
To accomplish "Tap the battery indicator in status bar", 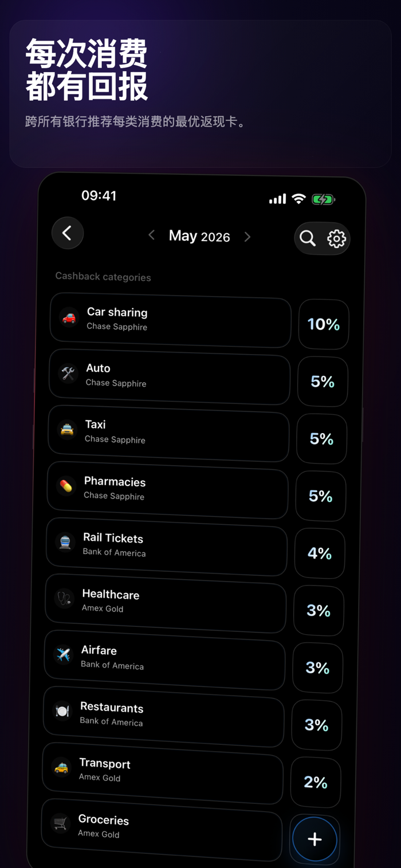I will pos(324,199).
